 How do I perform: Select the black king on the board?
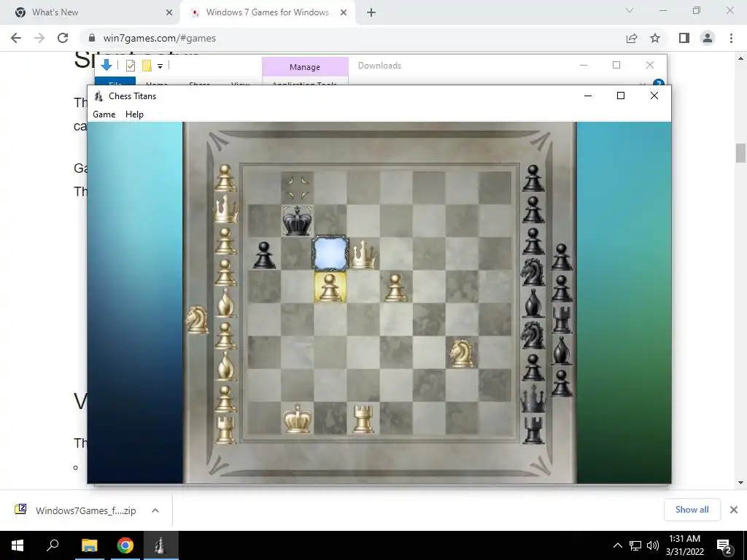pyautogui.click(x=298, y=221)
